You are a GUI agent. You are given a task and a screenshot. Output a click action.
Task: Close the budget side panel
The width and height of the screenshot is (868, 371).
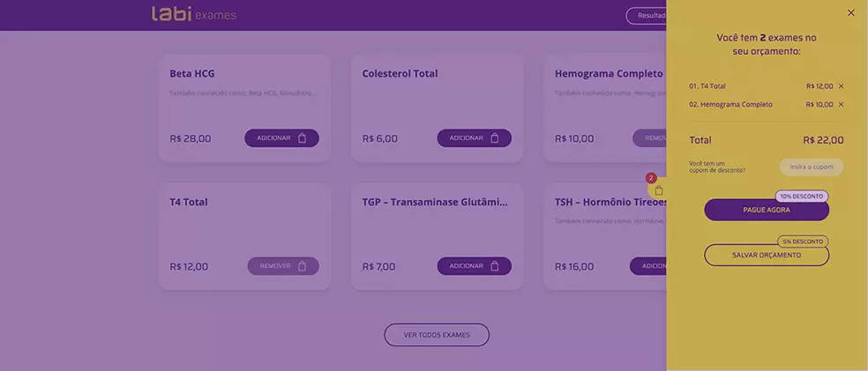point(851,12)
